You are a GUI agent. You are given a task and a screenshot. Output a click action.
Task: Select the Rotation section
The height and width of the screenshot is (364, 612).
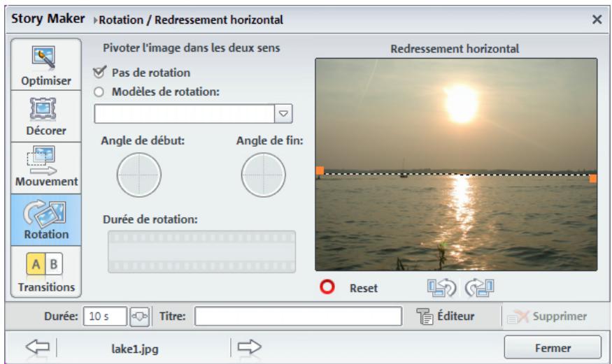click(46, 220)
